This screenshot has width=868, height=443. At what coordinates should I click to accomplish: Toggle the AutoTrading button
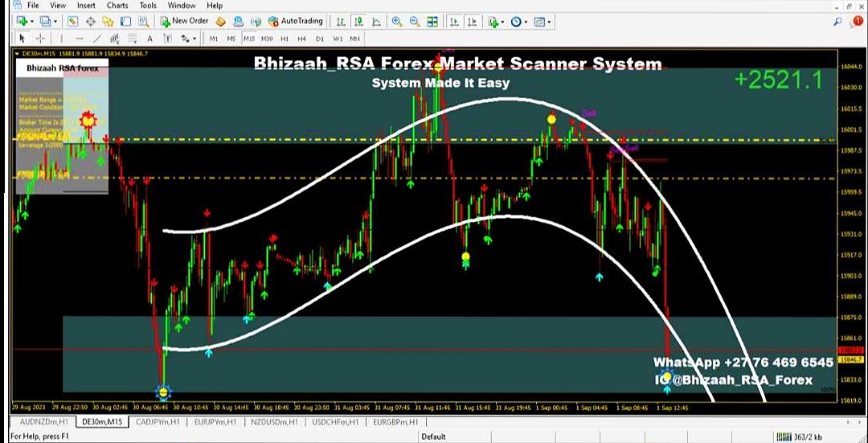[295, 21]
